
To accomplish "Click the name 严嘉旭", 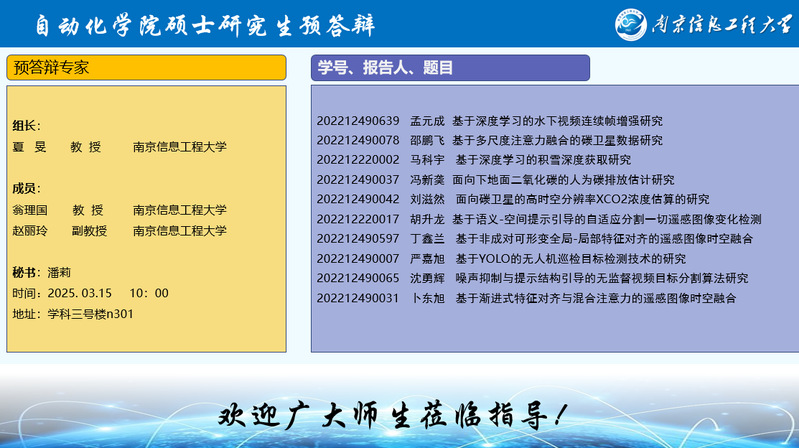I will point(427,258).
